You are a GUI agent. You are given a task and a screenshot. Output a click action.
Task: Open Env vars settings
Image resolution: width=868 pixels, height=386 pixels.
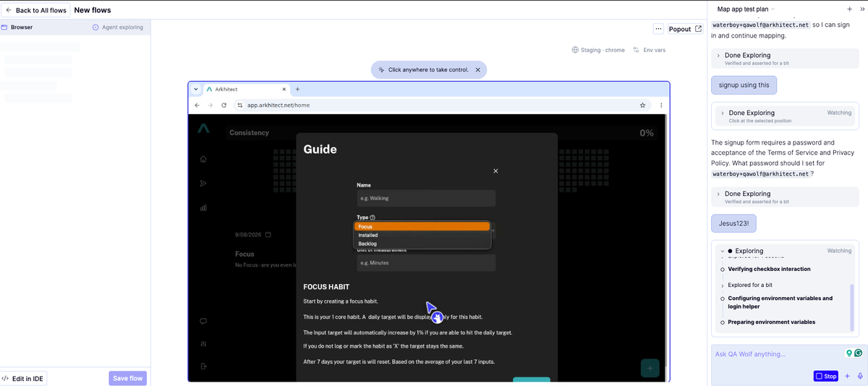(649, 50)
